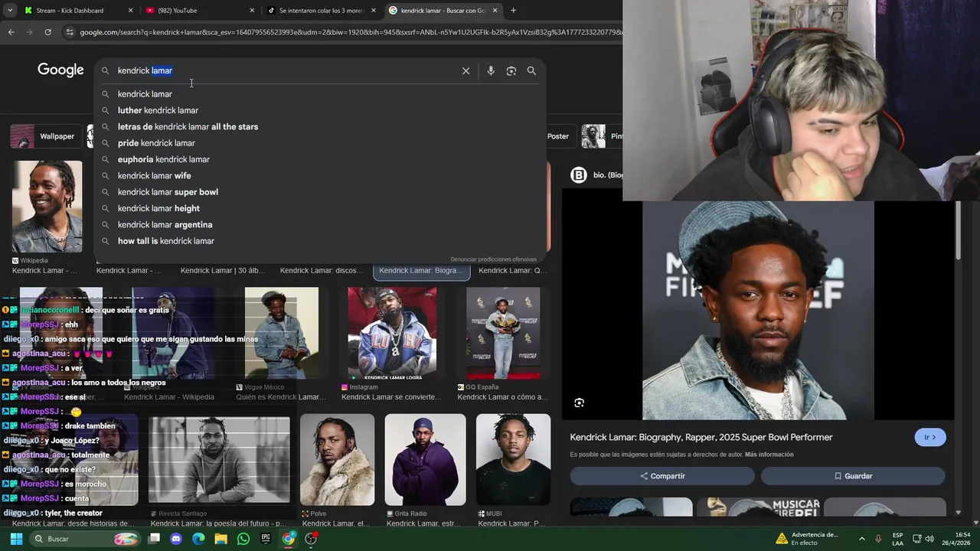980x551 pixels.
Task: Choose suggestion 'luther kendrick lamar'
Action: pos(319,110)
